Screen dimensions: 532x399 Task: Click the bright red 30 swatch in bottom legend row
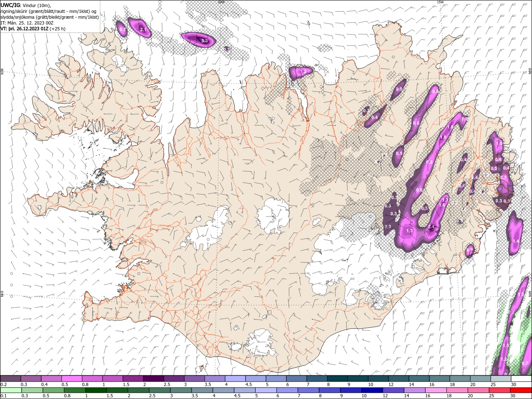point(520,390)
